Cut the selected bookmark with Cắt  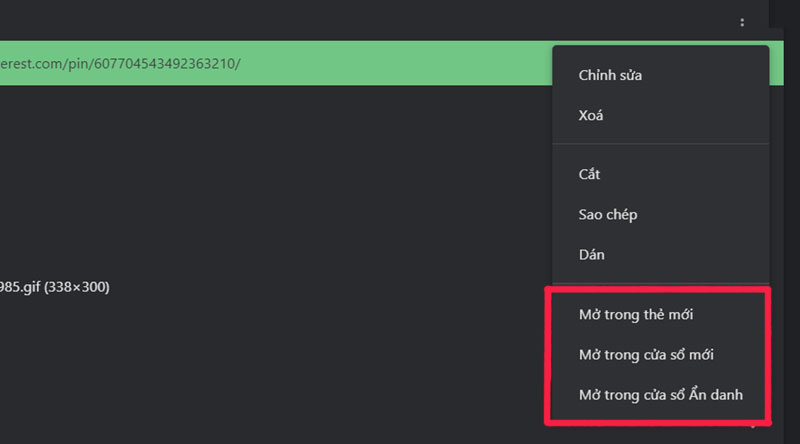[589, 175]
